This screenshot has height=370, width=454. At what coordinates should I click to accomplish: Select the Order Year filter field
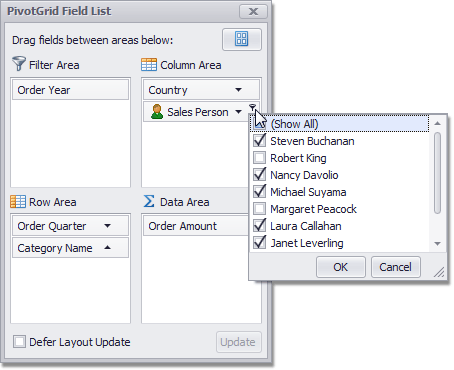[70, 90]
